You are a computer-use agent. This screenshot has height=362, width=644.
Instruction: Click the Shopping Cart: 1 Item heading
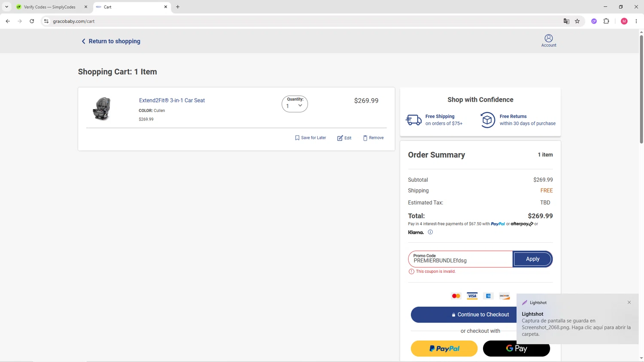click(117, 72)
